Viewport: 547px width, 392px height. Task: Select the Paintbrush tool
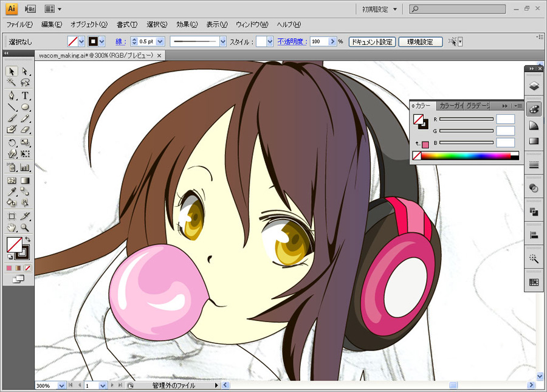point(12,119)
